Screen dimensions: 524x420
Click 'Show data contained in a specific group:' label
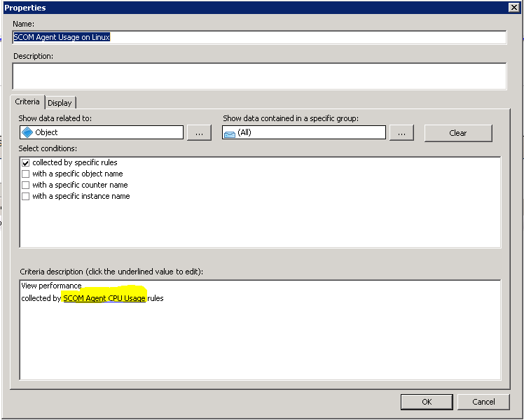pos(291,118)
